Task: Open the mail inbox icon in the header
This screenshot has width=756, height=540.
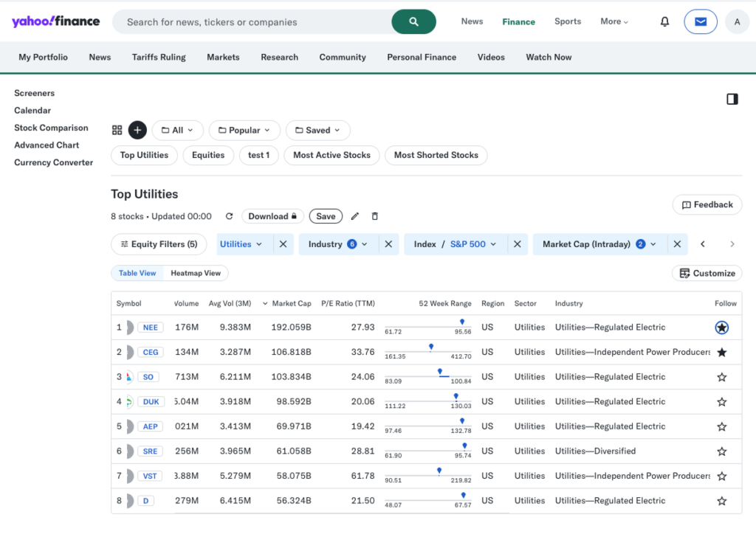Action: pos(700,21)
